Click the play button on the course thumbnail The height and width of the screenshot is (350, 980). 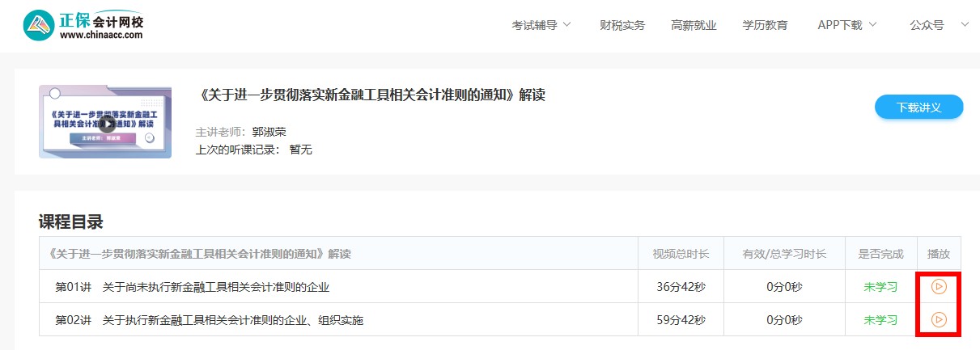click(107, 124)
